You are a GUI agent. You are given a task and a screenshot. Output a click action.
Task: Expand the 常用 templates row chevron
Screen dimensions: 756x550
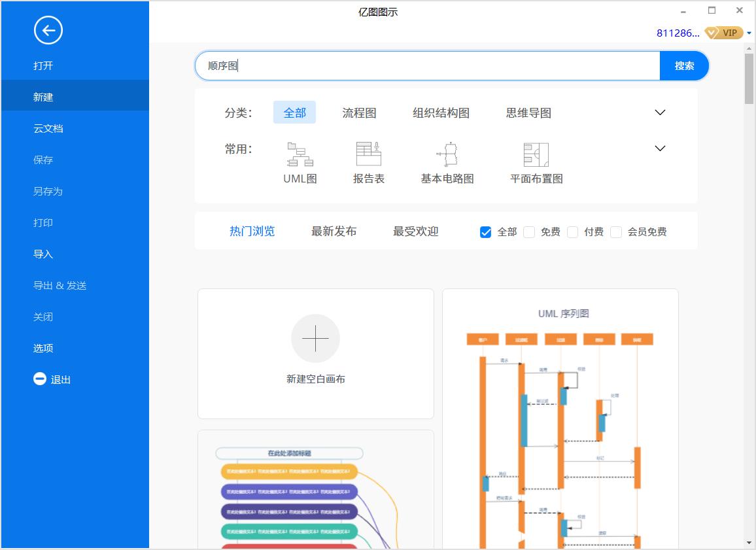click(660, 148)
